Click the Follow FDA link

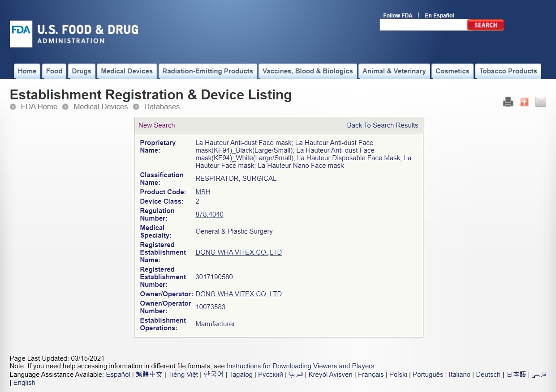(x=398, y=15)
